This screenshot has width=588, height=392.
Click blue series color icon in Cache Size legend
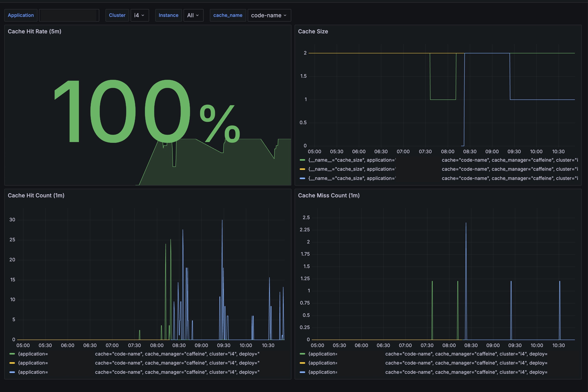302,178
